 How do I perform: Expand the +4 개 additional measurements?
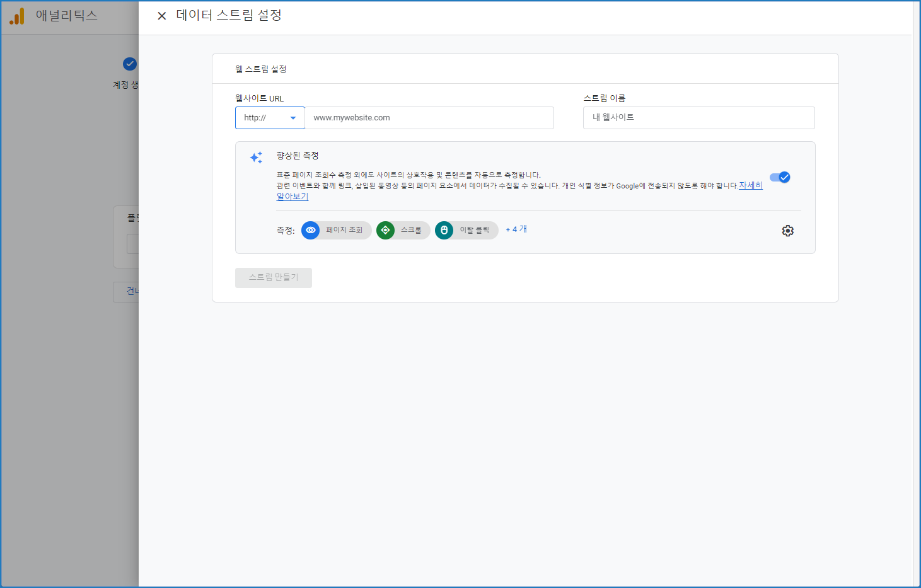(516, 229)
